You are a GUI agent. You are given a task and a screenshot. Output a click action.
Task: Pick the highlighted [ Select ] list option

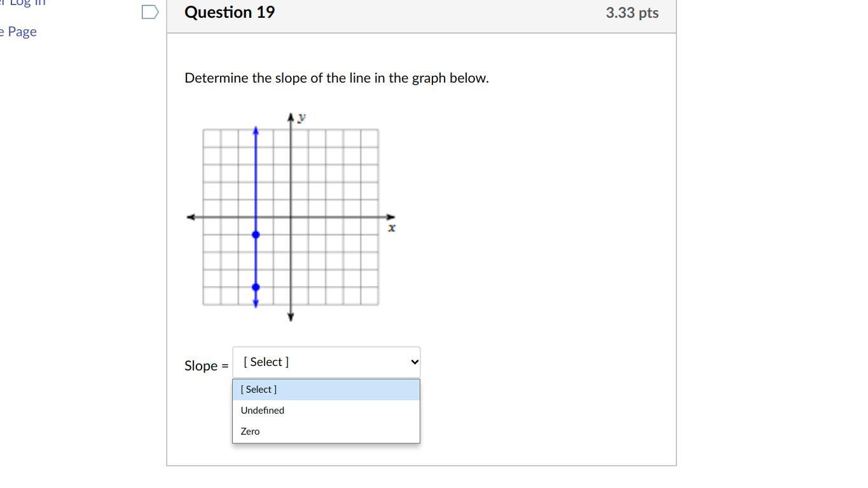click(259, 390)
